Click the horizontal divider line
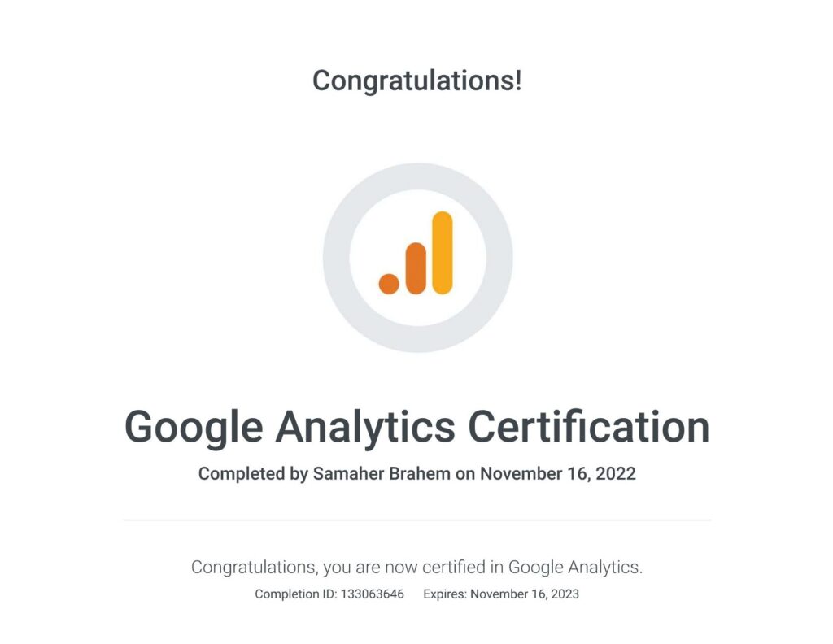The image size is (833, 644). [416, 520]
